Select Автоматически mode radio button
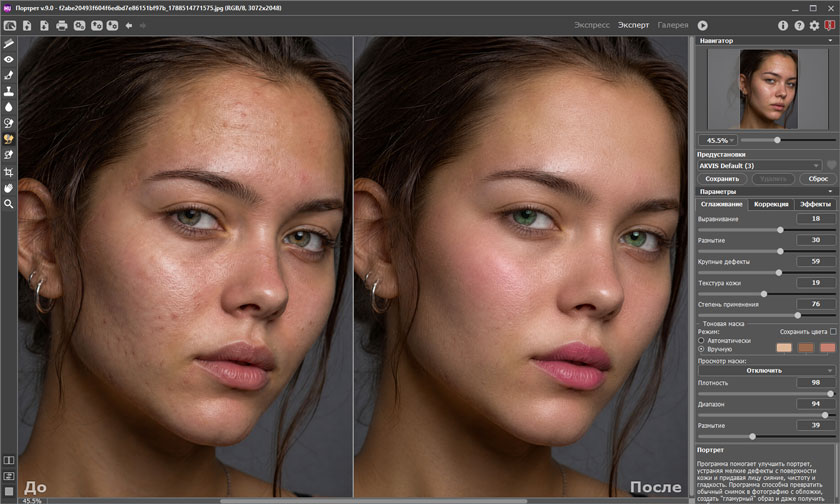Screen dimensions: 840x504 click(x=701, y=340)
